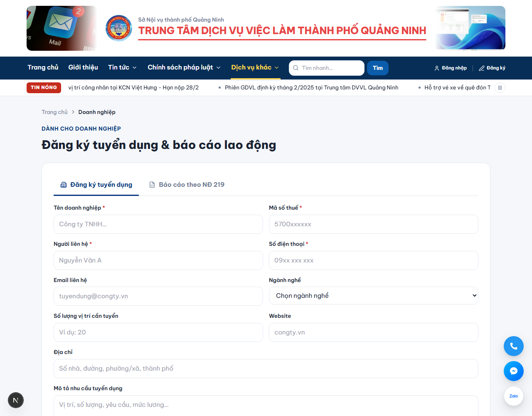Open the Hỗ trợ vé xe về quê news item

pos(457,87)
